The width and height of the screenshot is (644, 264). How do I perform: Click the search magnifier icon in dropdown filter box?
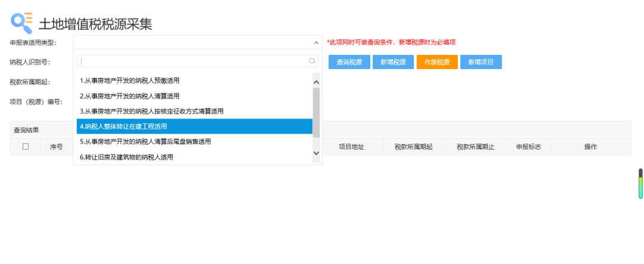[312, 61]
